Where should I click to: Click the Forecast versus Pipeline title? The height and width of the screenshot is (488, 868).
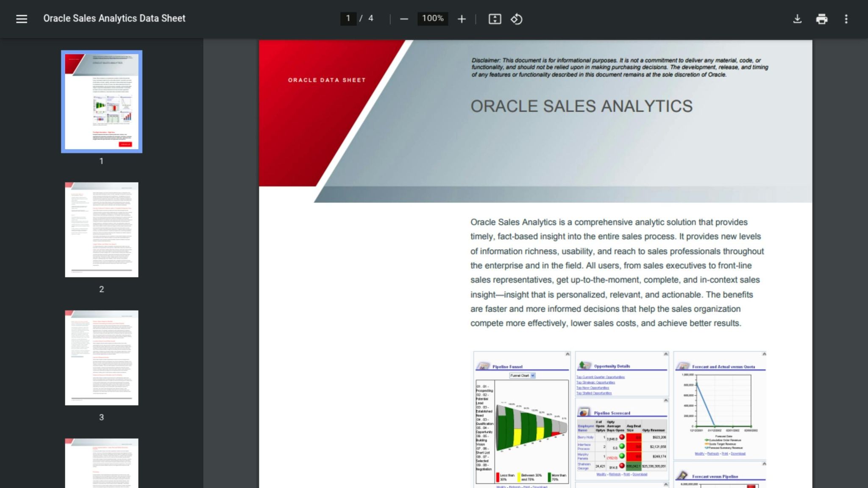(x=715, y=477)
